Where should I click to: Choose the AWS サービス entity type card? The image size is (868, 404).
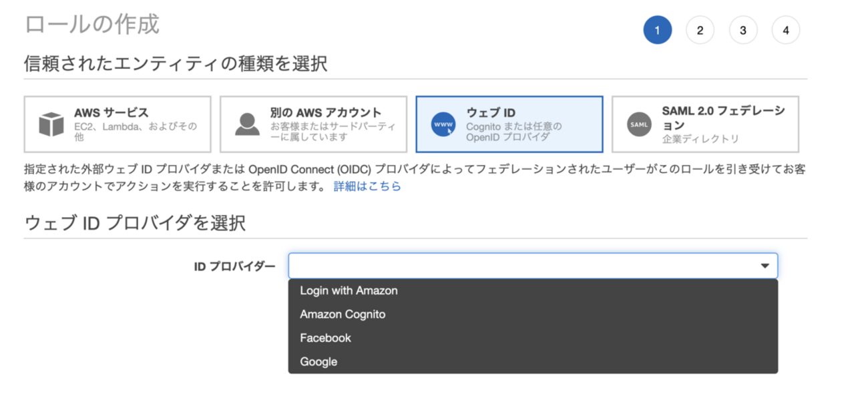pyautogui.click(x=118, y=124)
